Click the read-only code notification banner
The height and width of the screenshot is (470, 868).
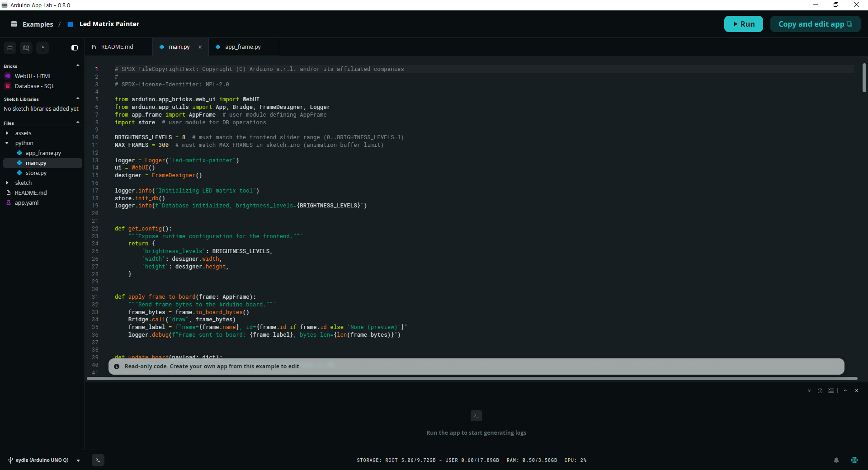[476, 367]
